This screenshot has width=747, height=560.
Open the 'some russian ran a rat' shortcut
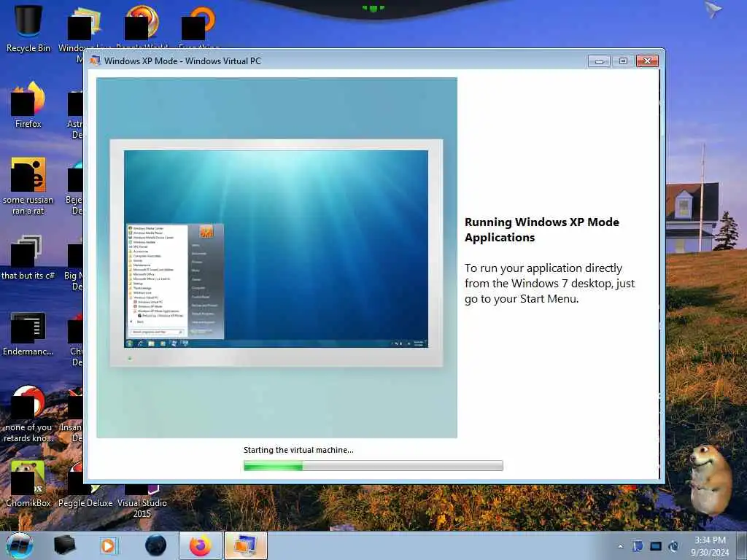click(x=28, y=185)
